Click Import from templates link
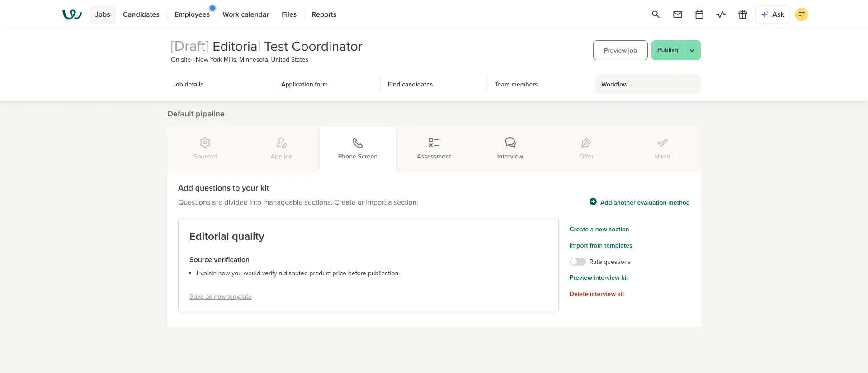This screenshot has width=868, height=373. pos(601,245)
